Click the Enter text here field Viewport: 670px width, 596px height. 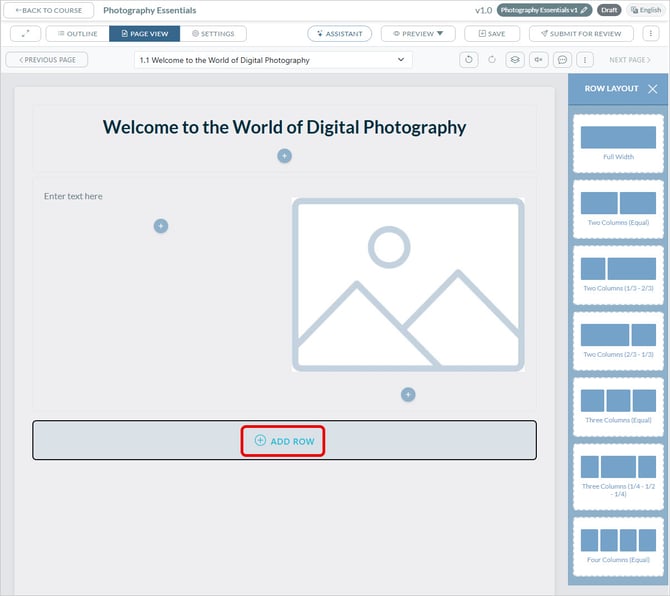(x=73, y=196)
